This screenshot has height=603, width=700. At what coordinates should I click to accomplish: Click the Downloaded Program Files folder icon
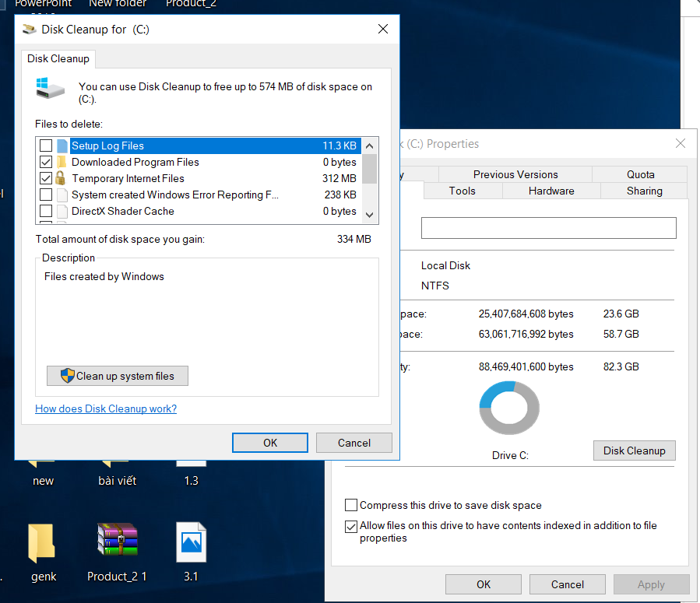62,162
